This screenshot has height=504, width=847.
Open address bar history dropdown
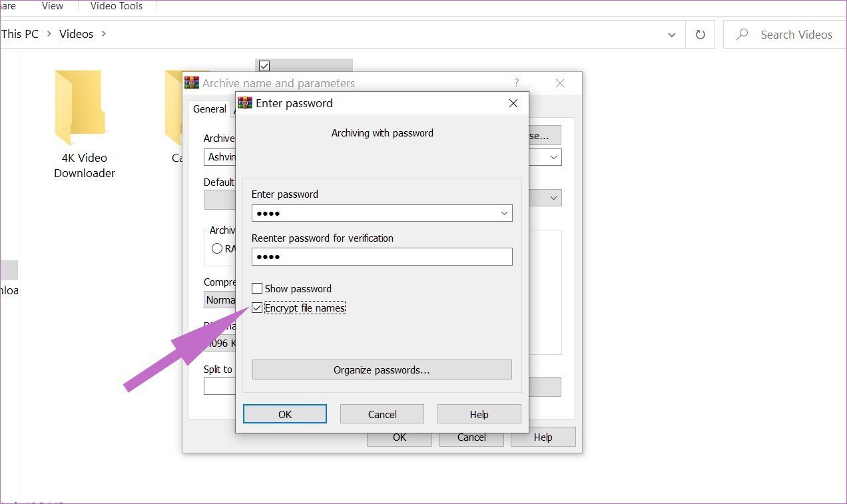[x=672, y=35]
